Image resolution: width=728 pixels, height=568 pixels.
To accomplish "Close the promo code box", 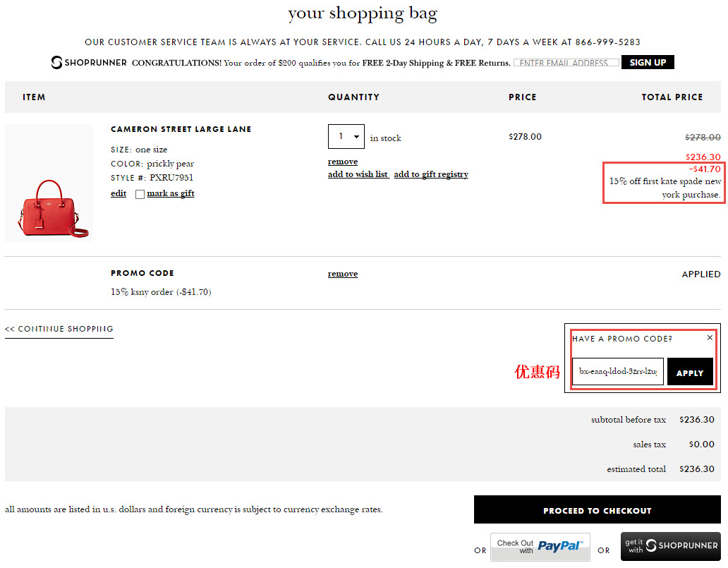I will point(710,338).
